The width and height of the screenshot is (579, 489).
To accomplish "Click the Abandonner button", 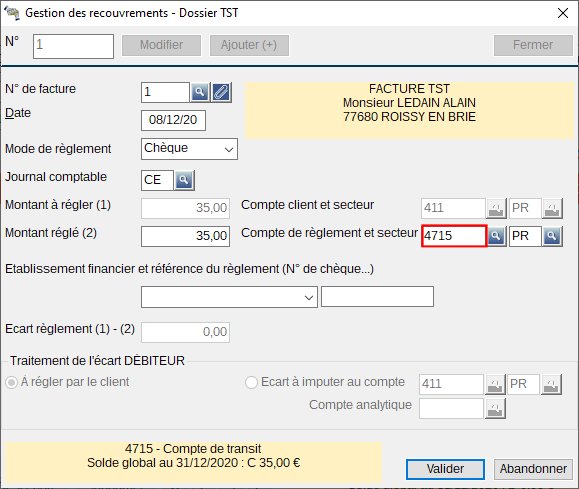I will pyautogui.click(x=533, y=469).
